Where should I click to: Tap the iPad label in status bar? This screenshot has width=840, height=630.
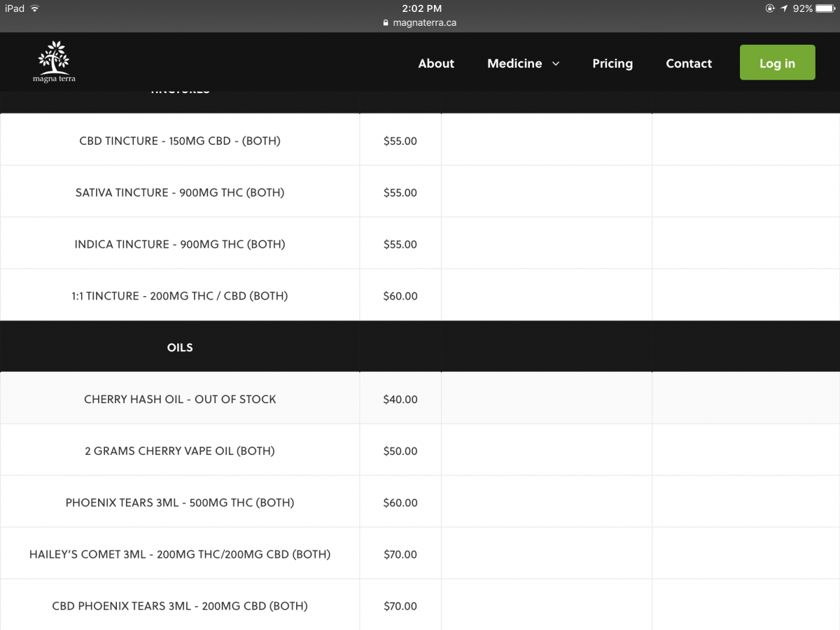(15, 8)
